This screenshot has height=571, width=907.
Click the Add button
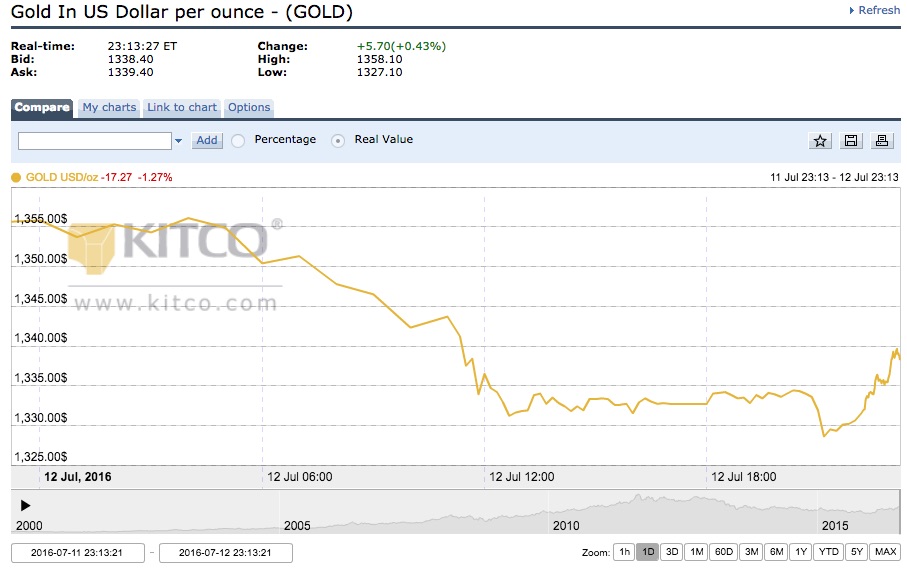tap(207, 141)
